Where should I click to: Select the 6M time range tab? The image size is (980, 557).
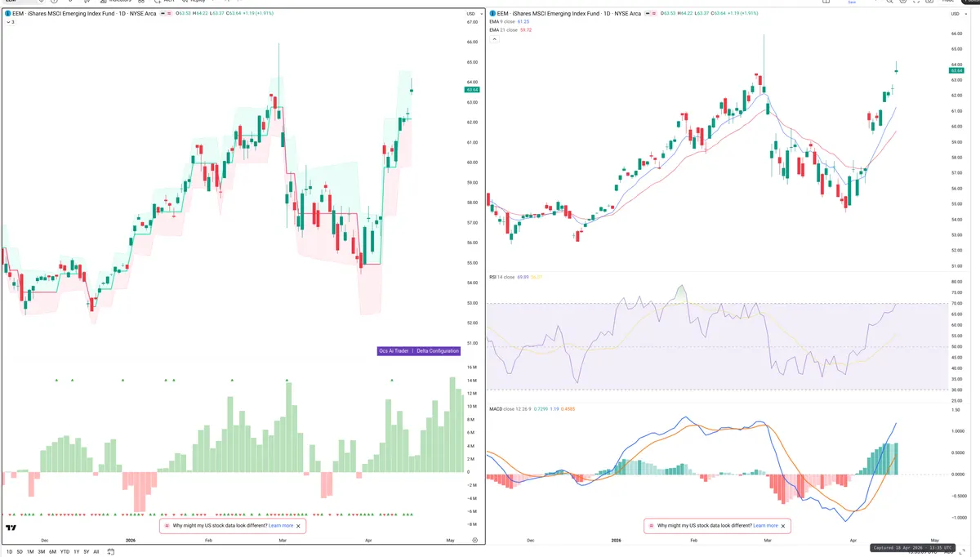pos(53,552)
